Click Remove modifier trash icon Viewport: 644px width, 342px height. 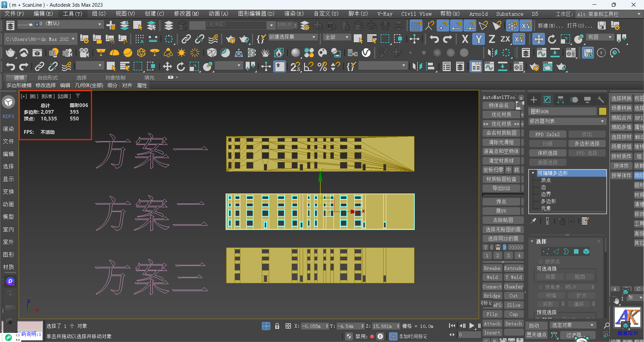(572, 221)
